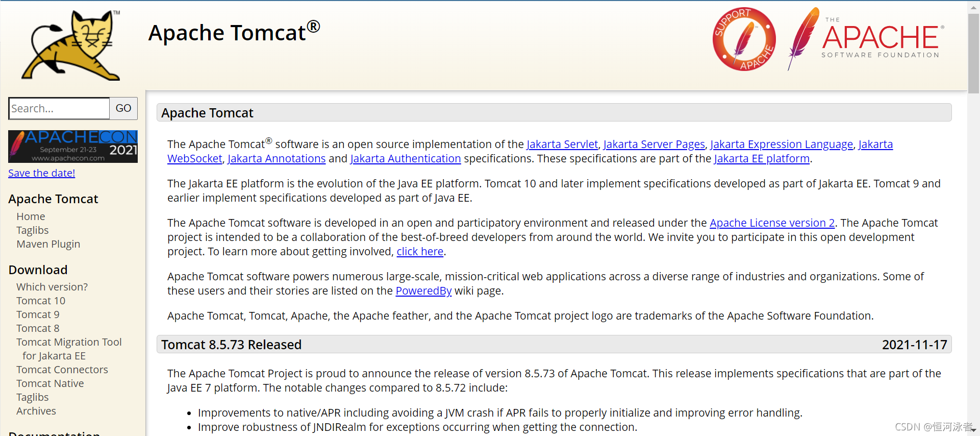980x436 pixels.
Task: Follow the Jakarta WebSocket link
Action: tap(195, 159)
